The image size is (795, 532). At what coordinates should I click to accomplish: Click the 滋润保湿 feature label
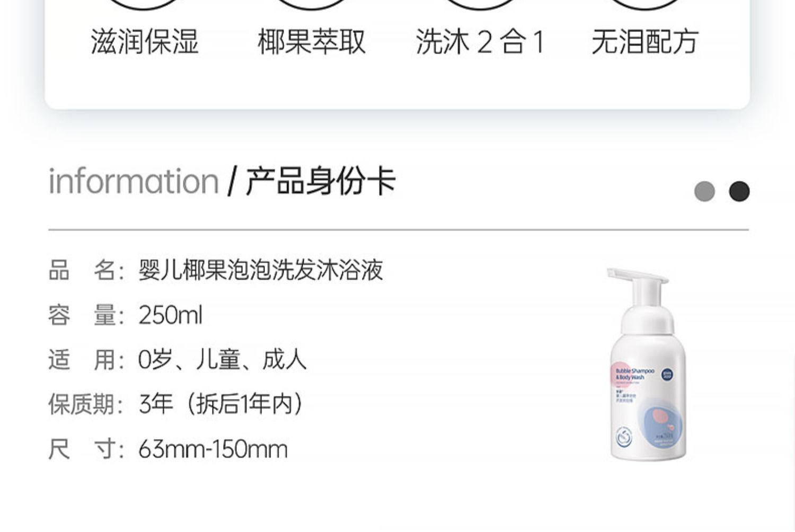[145, 42]
